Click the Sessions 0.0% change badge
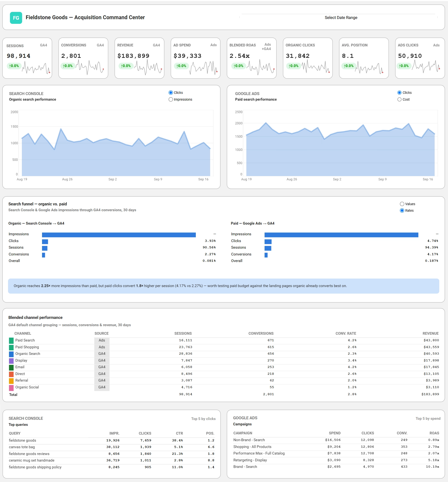This screenshot has height=482, width=448. 14,66
